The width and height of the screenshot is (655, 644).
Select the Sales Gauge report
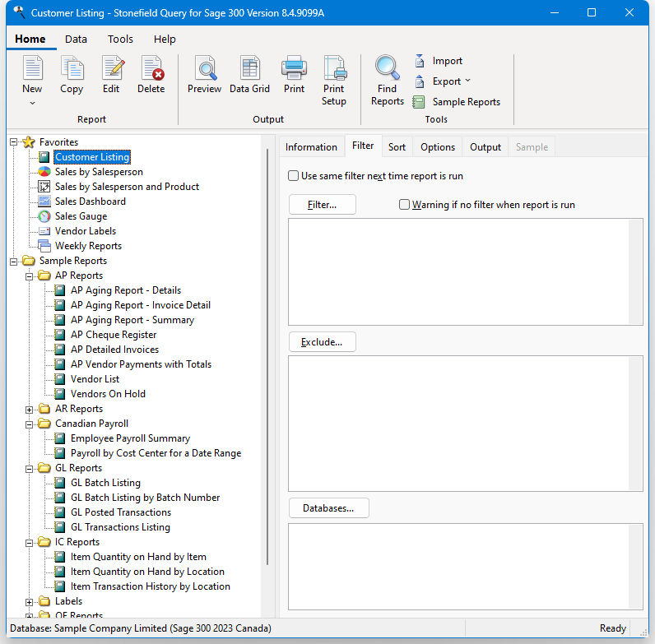pos(81,216)
